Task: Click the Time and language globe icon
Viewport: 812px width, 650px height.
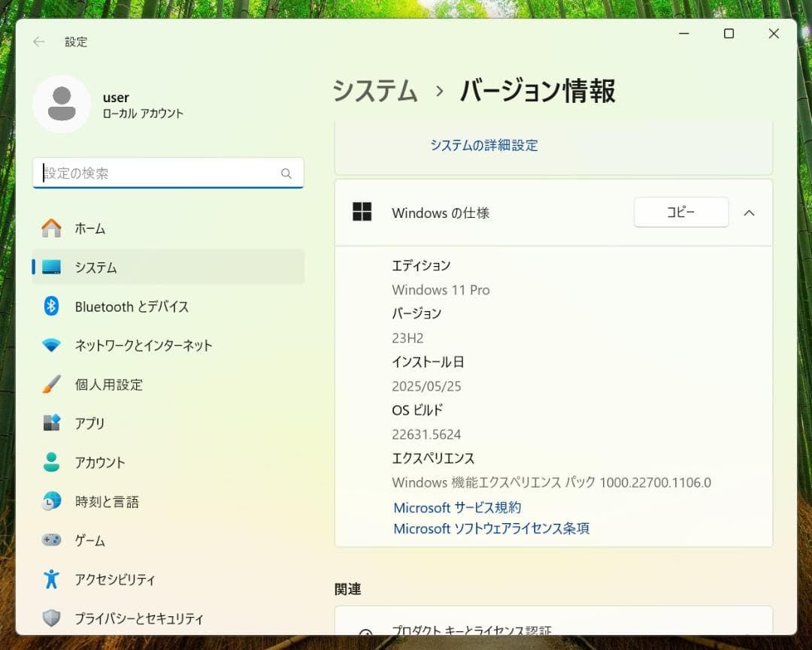Action: 51,501
